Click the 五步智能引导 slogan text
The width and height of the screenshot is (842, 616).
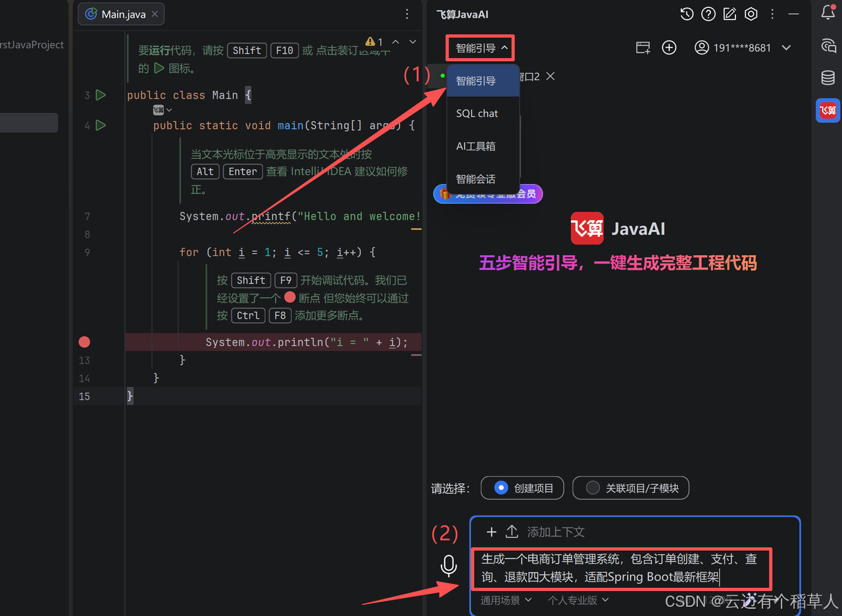[618, 263]
